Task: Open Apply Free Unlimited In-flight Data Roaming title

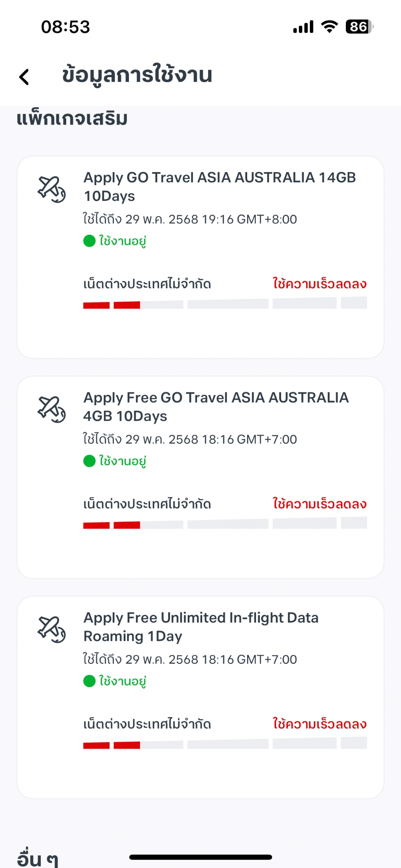Action: tap(201, 627)
